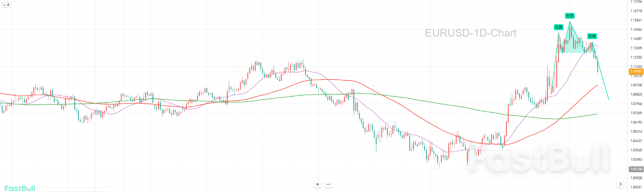Expand the collapsed indicator legend showing 4
This screenshot has width=644, height=192.
coord(6,5)
